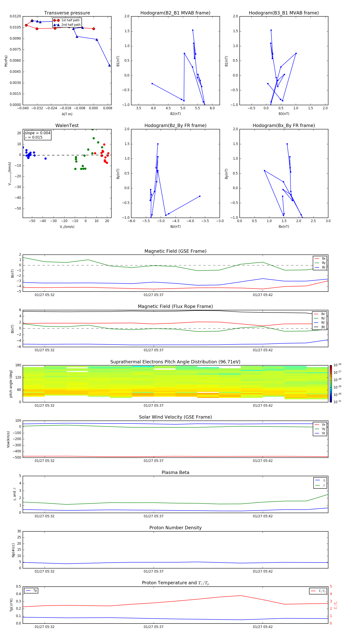
Task: Select colorbar tick label 10^-26
Action: (337, 365)
